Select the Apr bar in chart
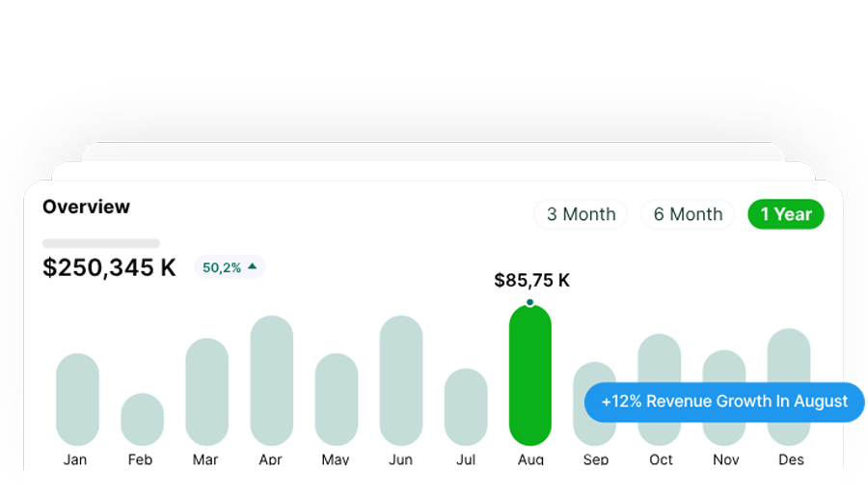Image resolution: width=868 pixels, height=500 pixels. tap(271, 380)
